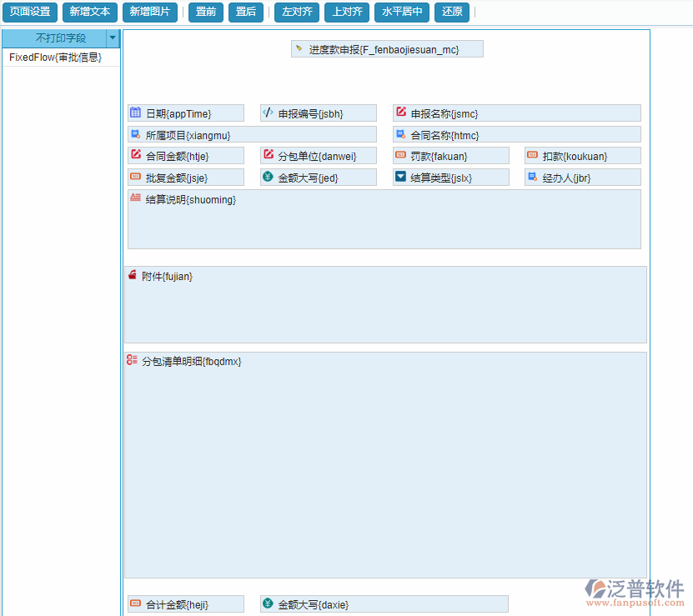The height and width of the screenshot is (616, 693).
Task: Click the textarea icon beside 结算说明{shuoming}
Action: tap(135, 198)
